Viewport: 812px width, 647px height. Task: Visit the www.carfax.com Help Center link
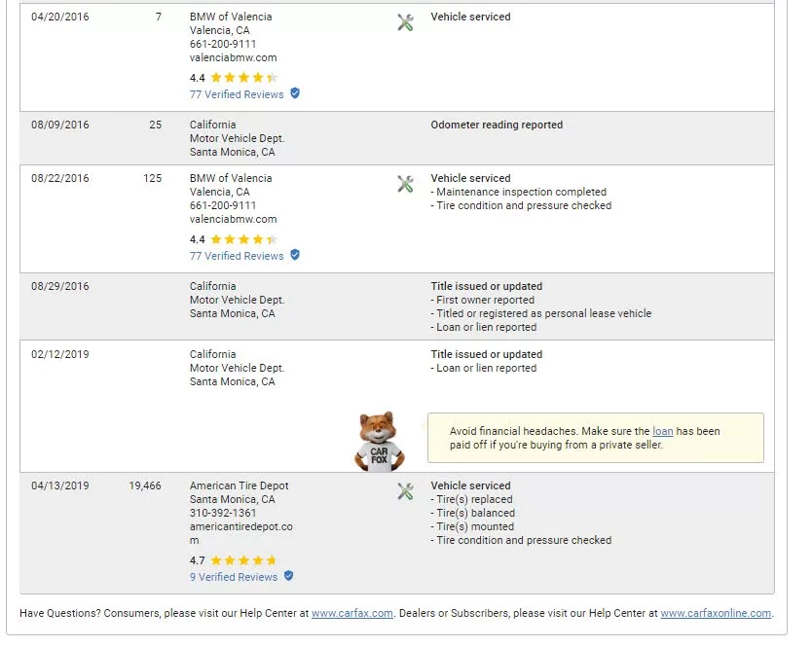[x=352, y=613]
